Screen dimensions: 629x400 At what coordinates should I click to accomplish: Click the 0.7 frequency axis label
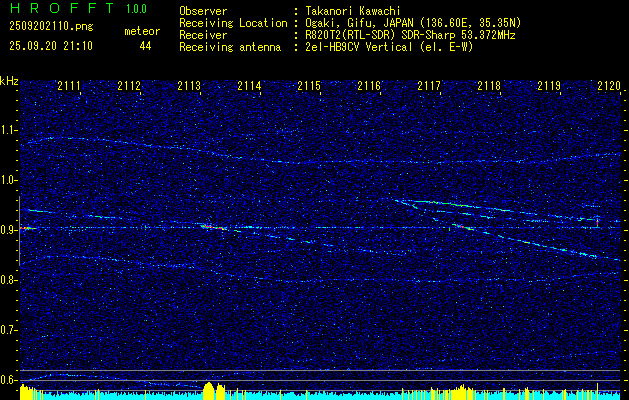8,330
